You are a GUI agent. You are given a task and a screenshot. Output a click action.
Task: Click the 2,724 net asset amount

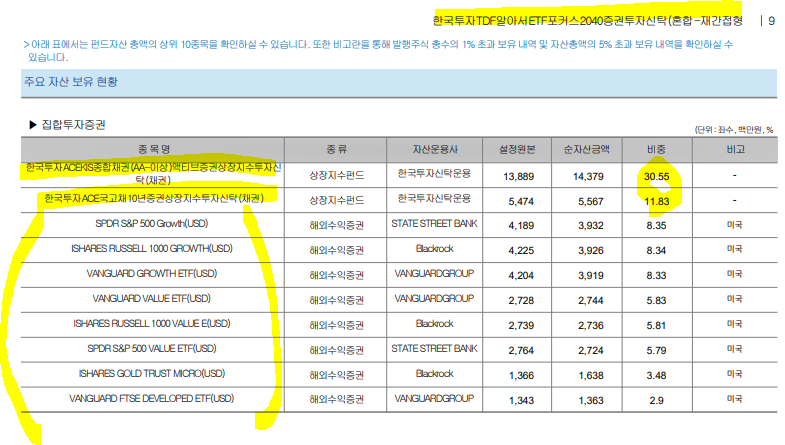591,350
